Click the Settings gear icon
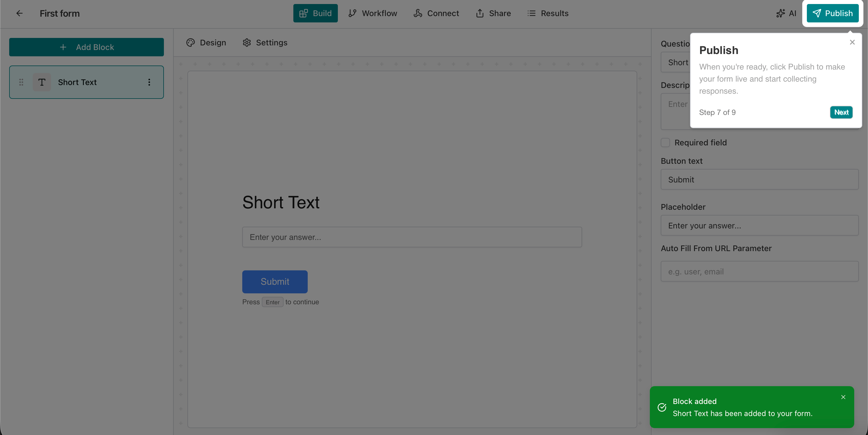 coord(247,43)
